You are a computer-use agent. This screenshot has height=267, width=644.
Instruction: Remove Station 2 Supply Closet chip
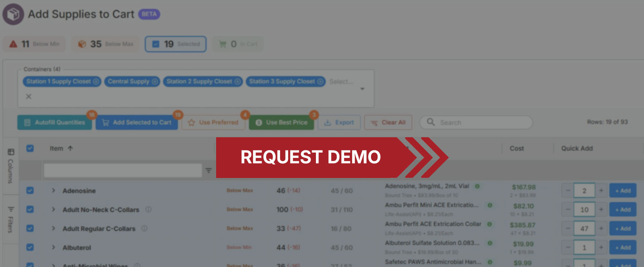(237, 81)
